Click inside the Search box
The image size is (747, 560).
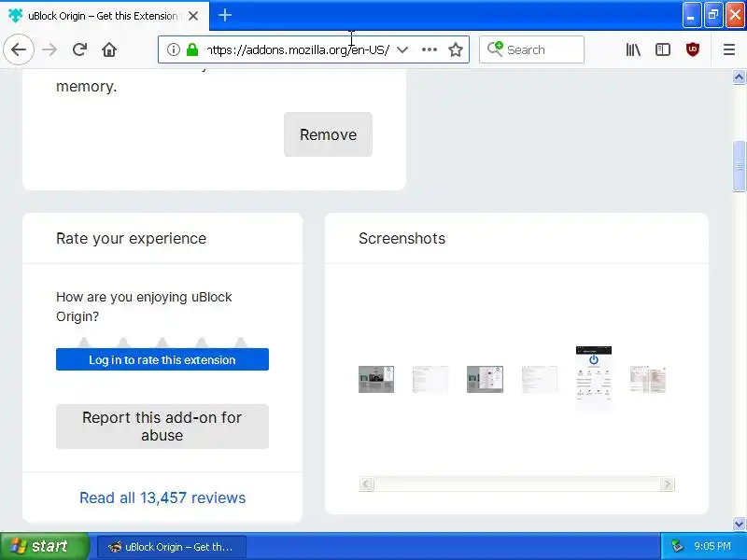tap(531, 49)
